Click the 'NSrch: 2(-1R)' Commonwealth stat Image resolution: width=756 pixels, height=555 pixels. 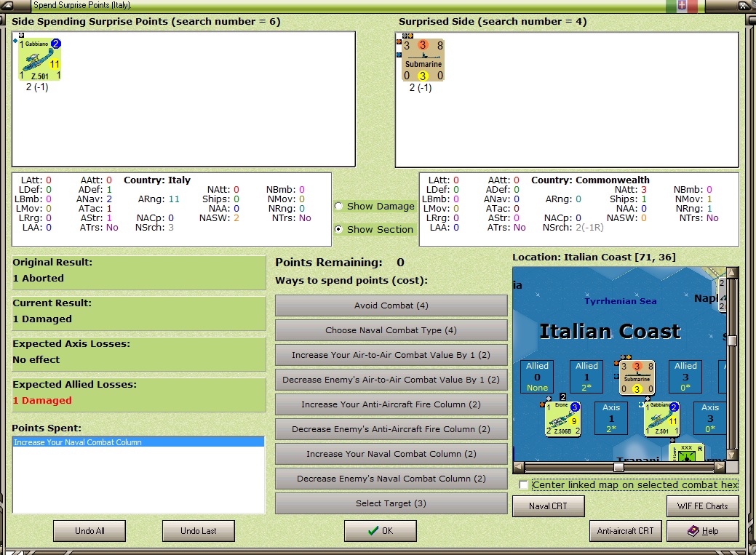(x=573, y=228)
